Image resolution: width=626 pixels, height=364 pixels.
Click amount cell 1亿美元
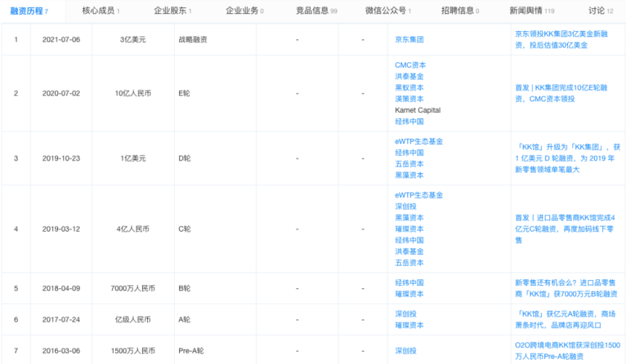133,158
